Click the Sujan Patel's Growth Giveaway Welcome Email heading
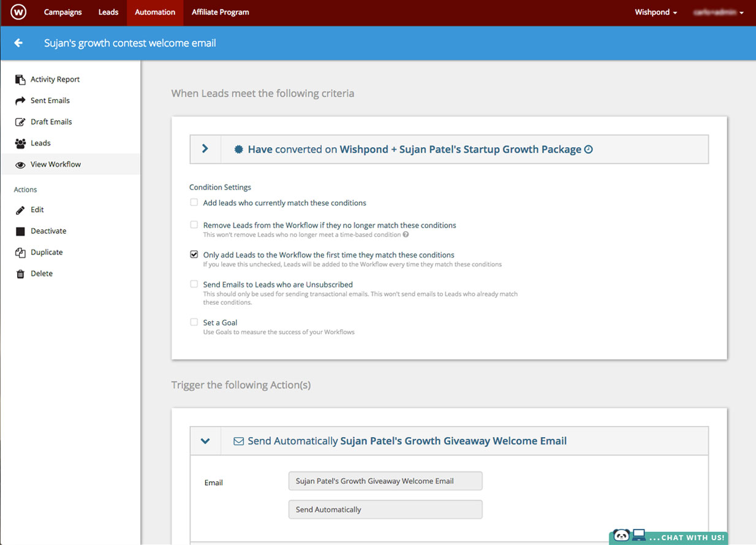The height and width of the screenshot is (545, 756). tap(453, 441)
